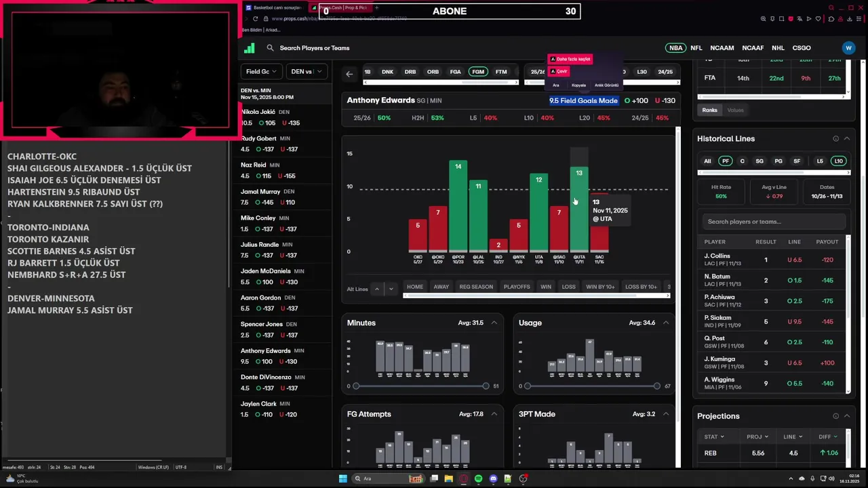Screen dimensions: 868x488
Task: Filter chart by AWAY games
Action: 441,287
